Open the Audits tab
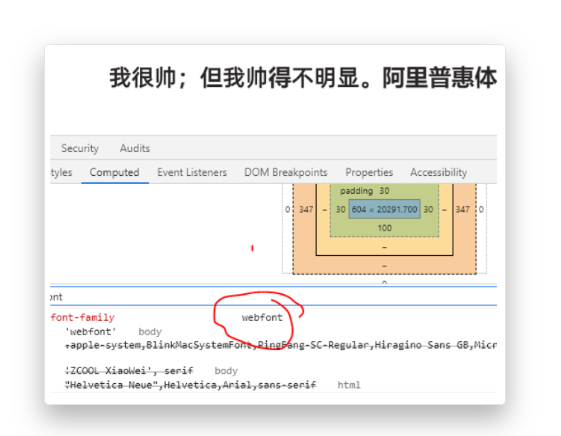This screenshot has height=436, width=561. coord(135,148)
